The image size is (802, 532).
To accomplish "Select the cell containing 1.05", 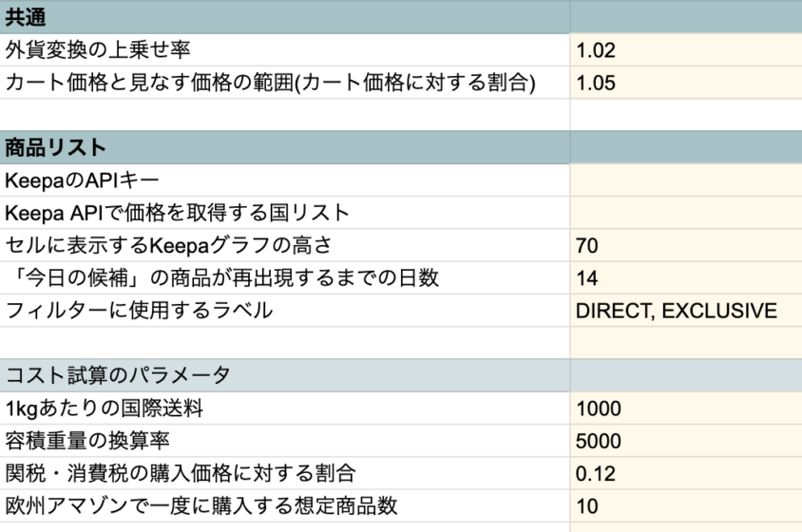I will pyautogui.click(x=684, y=83).
